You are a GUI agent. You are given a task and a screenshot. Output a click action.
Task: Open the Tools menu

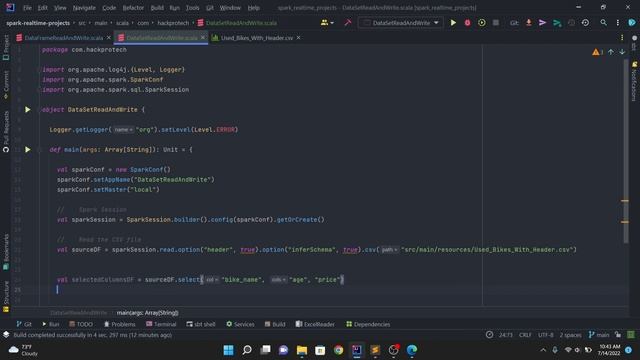[x=193, y=8]
